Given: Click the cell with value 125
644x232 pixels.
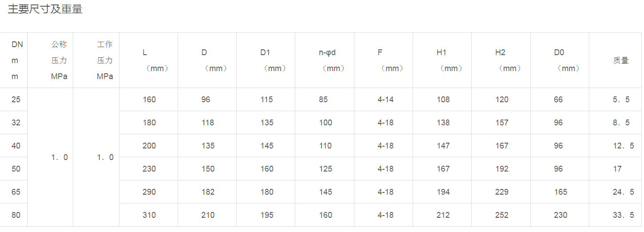Looking at the screenshot, I should pos(326,169).
